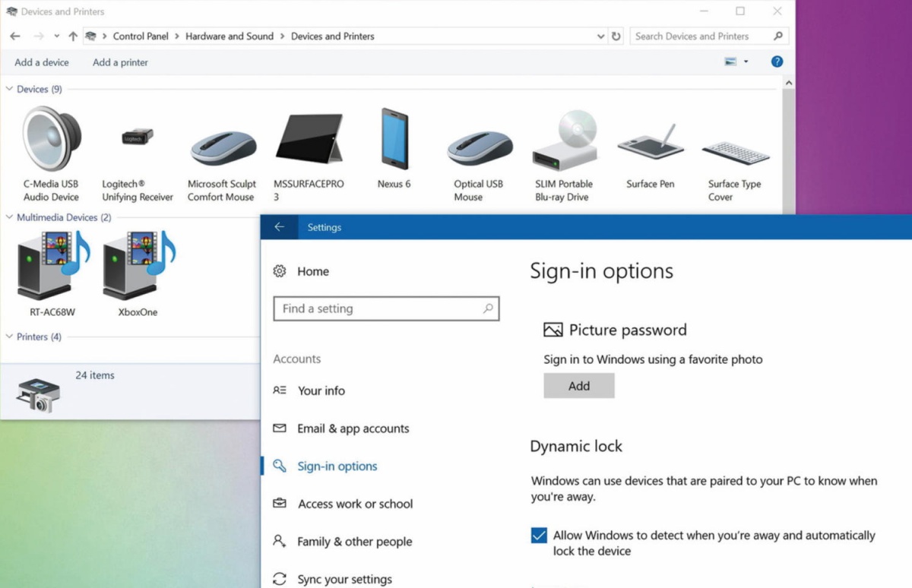Screen dimensions: 912x588
Task: Go up one level in Control Panel
Action: pos(73,36)
